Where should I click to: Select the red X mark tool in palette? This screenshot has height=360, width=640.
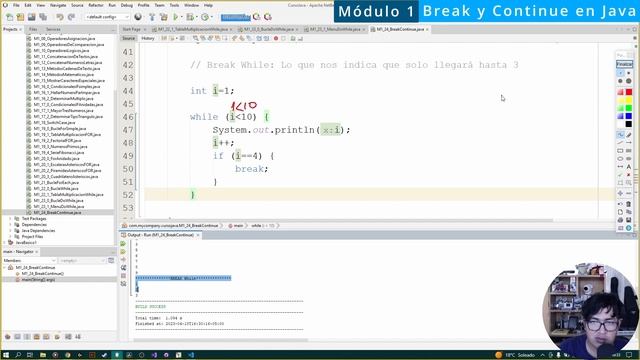pos(629,175)
